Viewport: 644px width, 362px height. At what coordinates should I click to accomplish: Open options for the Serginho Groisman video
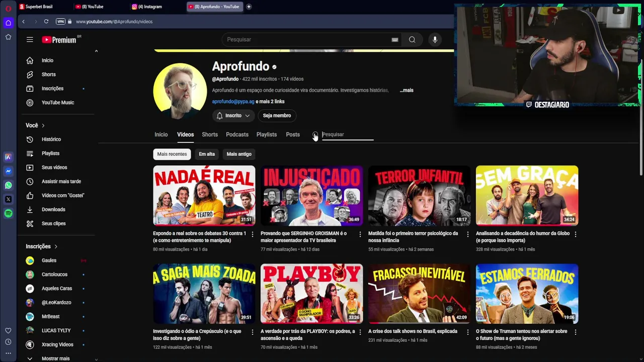click(x=360, y=234)
